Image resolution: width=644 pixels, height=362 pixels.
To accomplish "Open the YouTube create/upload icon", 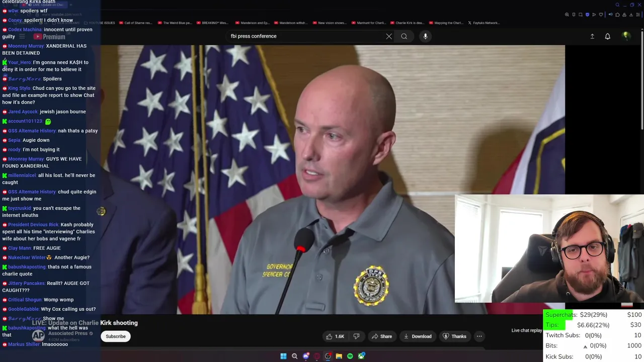I will point(592,36).
